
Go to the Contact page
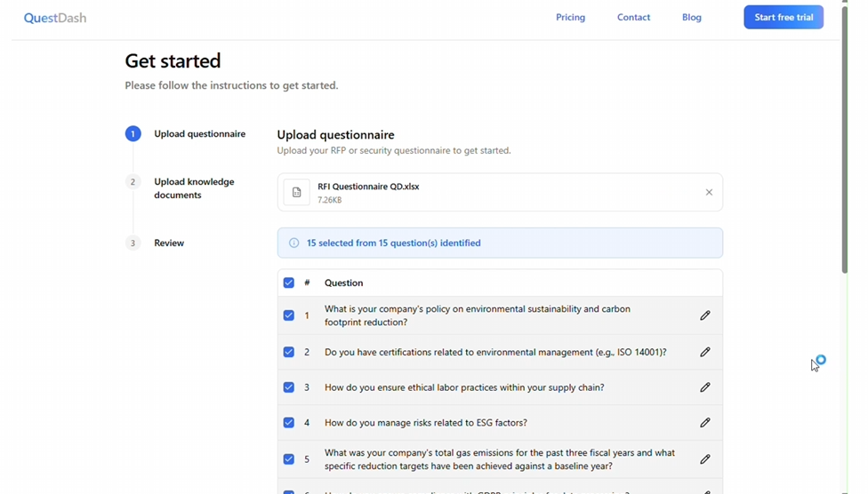click(633, 17)
